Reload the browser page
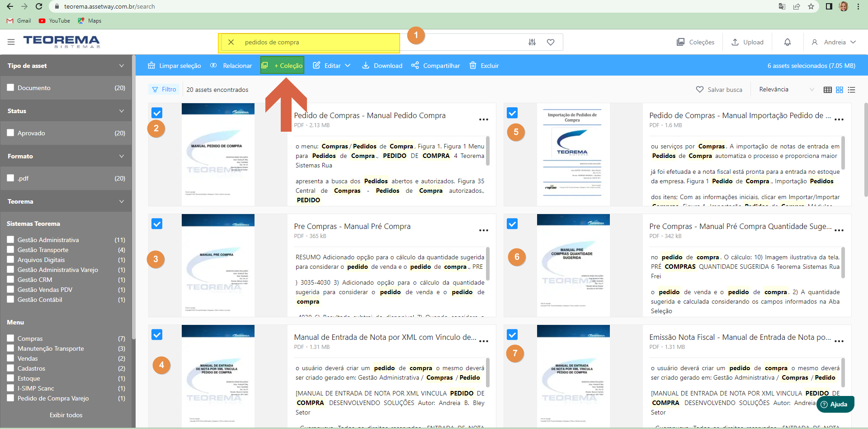The width and height of the screenshot is (868, 429). [39, 6]
